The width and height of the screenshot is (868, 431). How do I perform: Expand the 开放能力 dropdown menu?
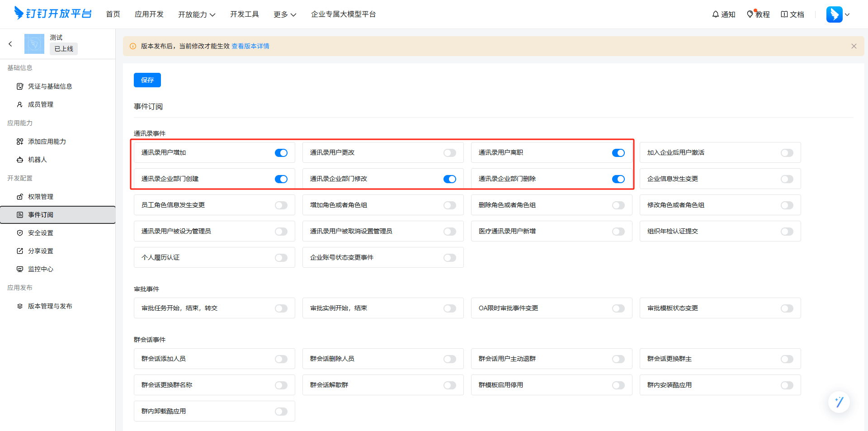[197, 14]
